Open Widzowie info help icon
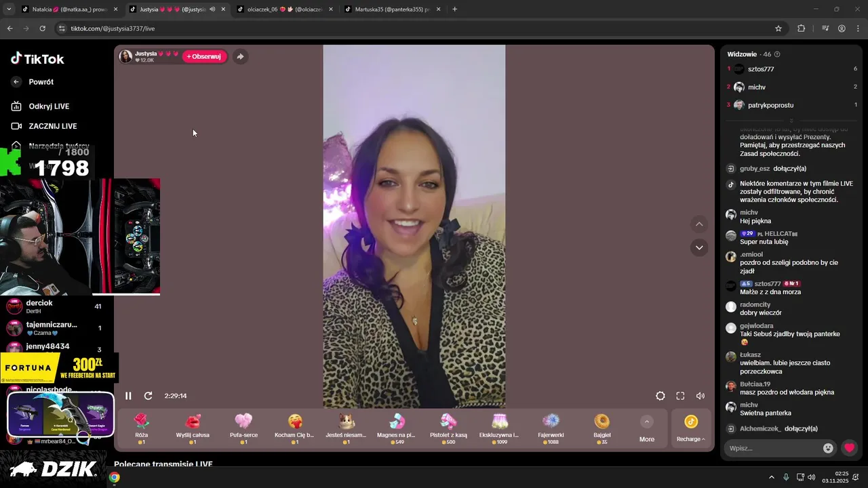 [777, 54]
